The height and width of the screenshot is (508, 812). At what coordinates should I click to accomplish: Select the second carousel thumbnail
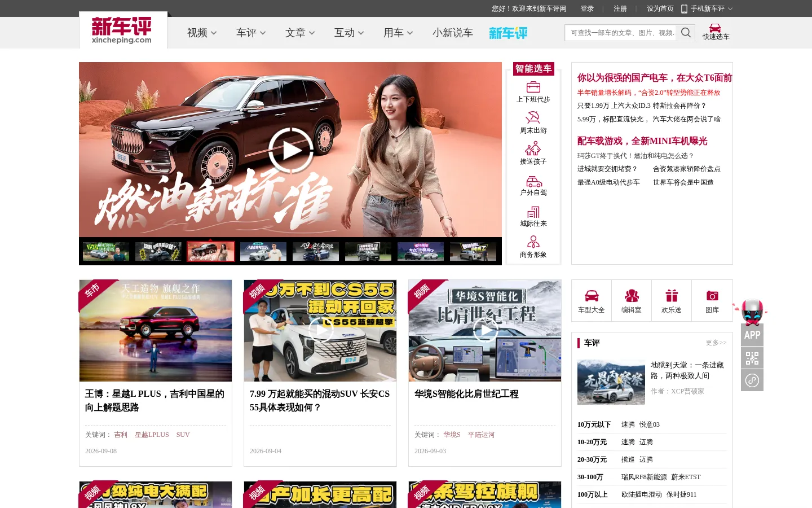(x=158, y=251)
